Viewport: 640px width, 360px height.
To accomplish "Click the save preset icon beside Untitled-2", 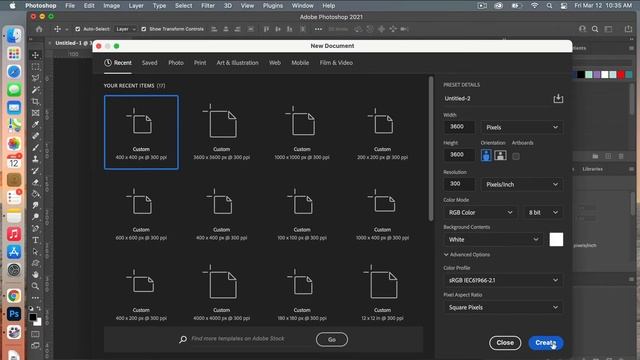I will [x=558, y=98].
